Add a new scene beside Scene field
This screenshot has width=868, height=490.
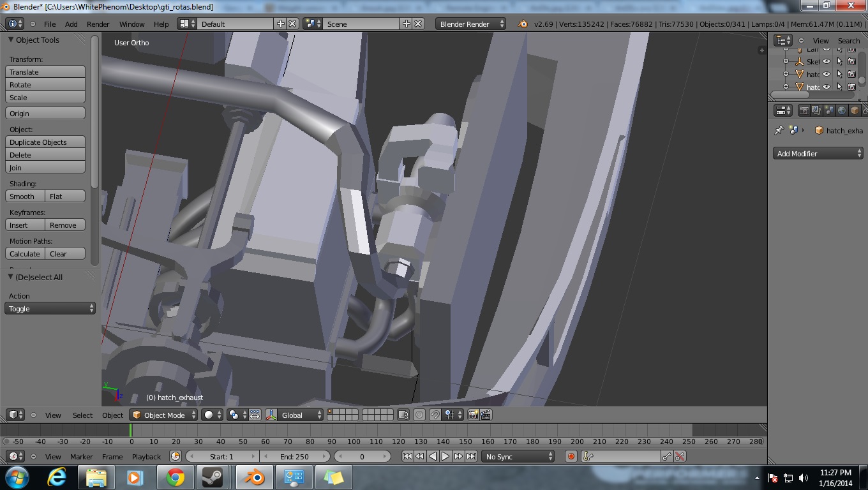pos(406,24)
